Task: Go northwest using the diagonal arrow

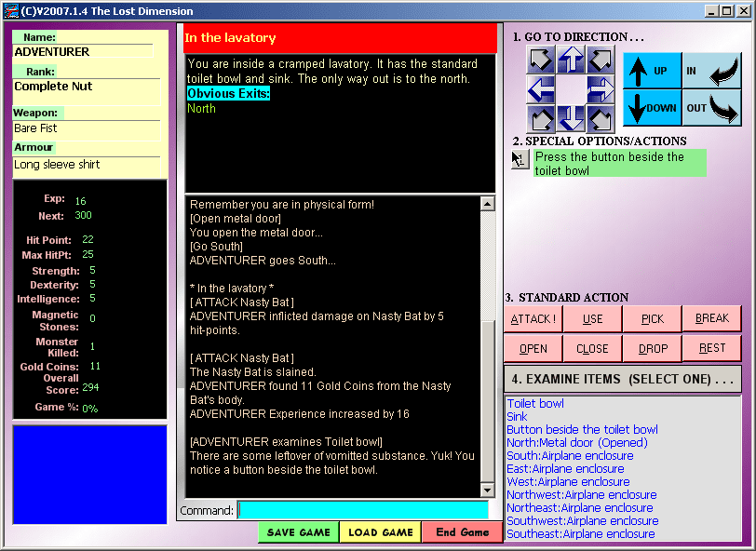Action: pyautogui.click(x=541, y=60)
